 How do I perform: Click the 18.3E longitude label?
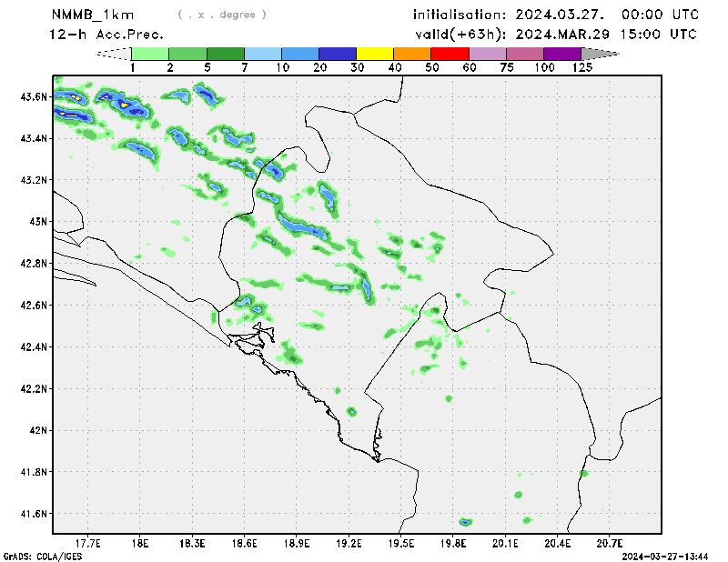192,543
